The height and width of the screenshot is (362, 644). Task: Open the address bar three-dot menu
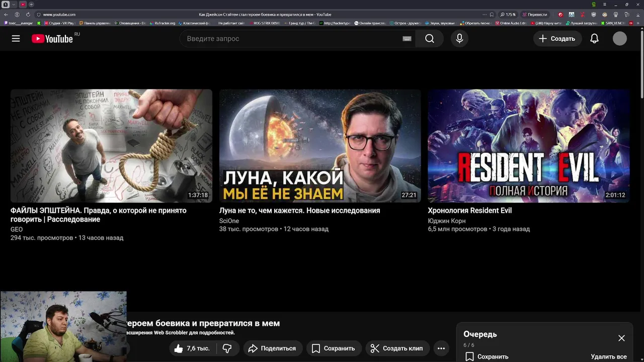485,15
